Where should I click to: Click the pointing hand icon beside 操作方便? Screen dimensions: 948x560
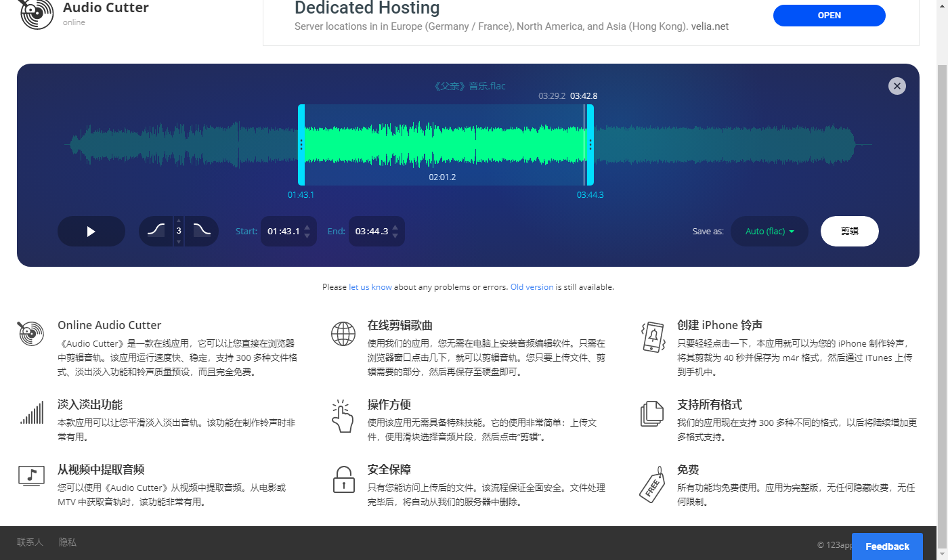click(x=342, y=416)
